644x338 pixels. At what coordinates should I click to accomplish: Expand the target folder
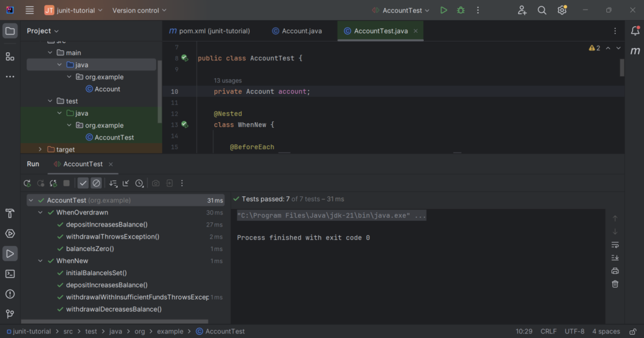coord(40,149)
